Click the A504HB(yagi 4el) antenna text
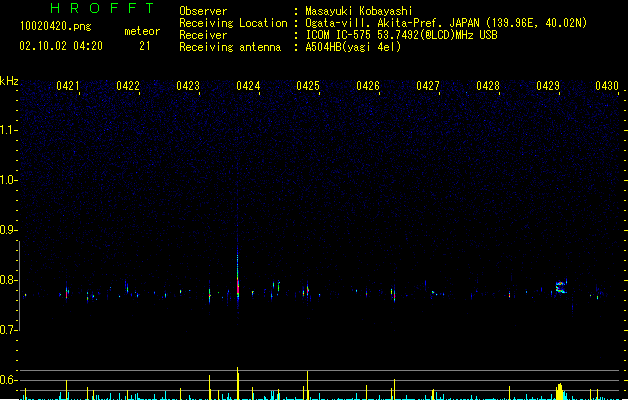Viewport: 629px width, 400px height. (x=353, y=47)
